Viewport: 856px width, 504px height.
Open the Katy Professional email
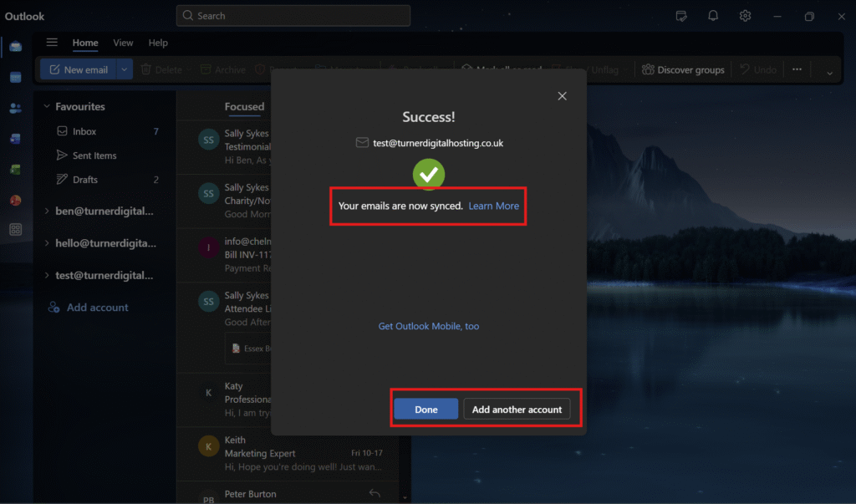[x=225, y=400]
